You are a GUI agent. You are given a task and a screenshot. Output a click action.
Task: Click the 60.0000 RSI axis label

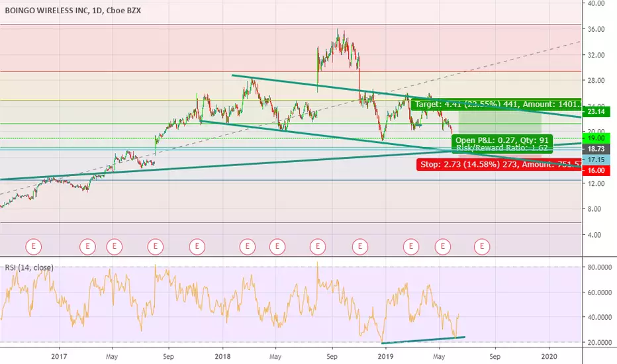click(600, 293)
